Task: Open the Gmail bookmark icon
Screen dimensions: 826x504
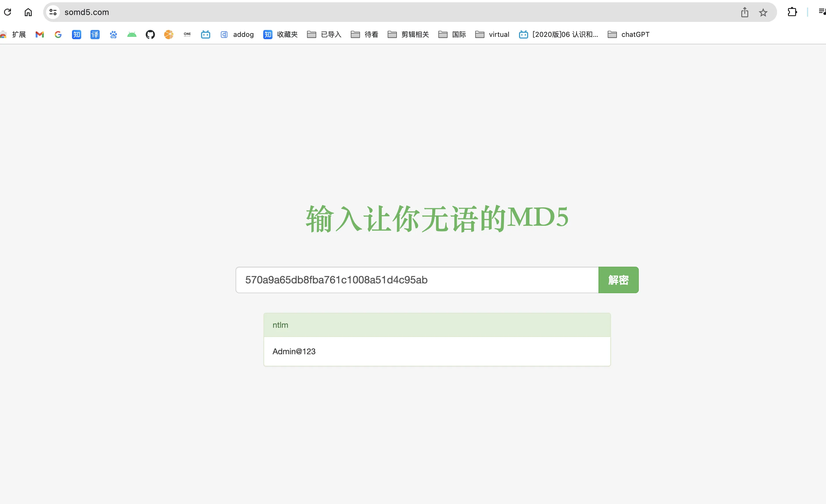Action: (39, 34)
